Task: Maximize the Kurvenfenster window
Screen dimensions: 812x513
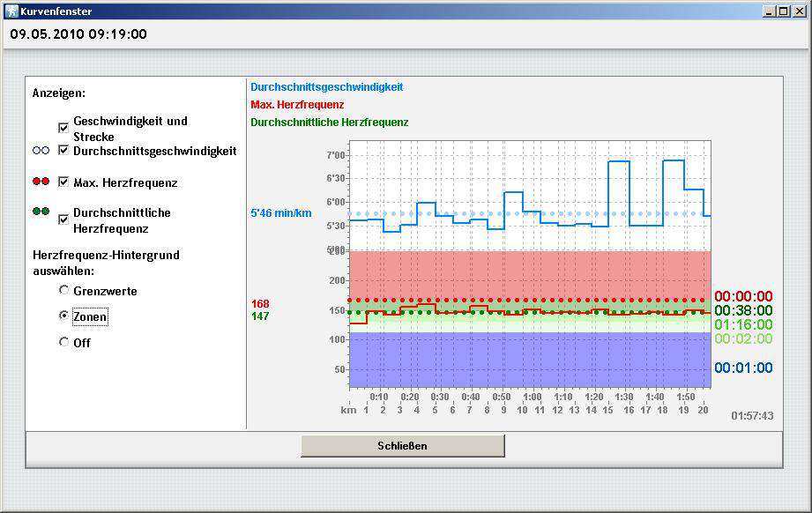Action: pyautogui.click(x=784, y=11)
